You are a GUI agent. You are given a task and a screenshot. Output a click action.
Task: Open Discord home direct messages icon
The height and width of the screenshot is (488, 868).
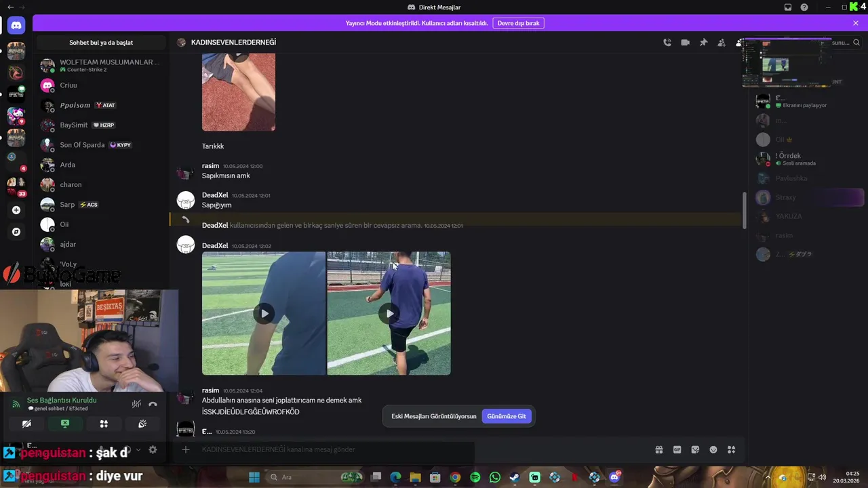16,26
